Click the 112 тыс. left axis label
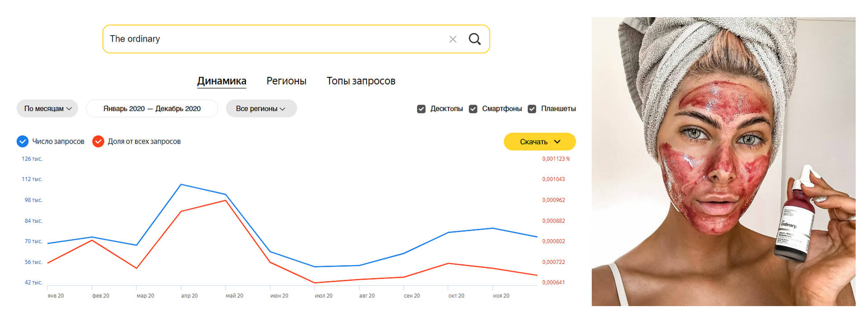The height and width of the screenshot is (326, 868). (32, 179)
